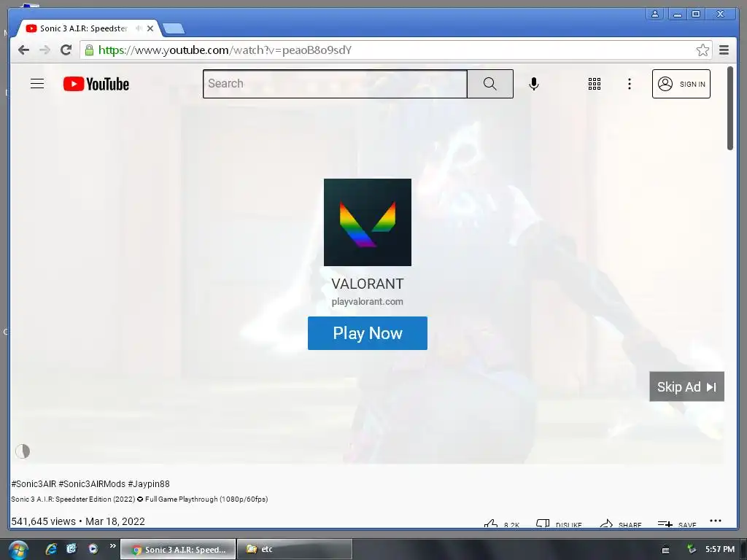Image resolution: width=747 pixels, height=560 pixels.
Task: Click the SHARE arrow button
Action: [620, 524]
